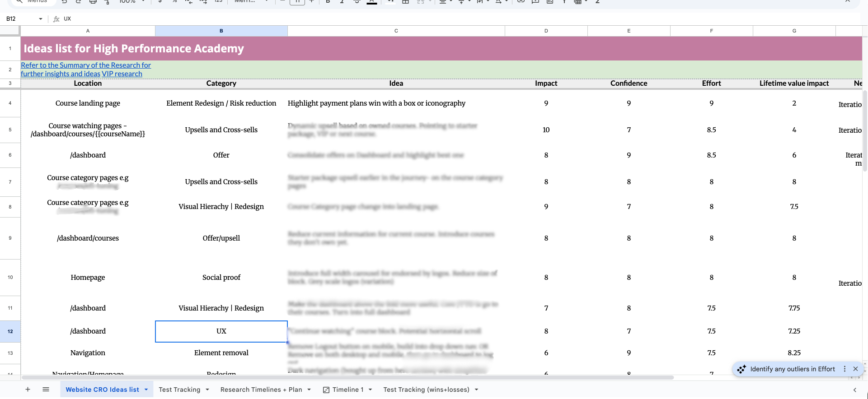Dismiss the Identify outliers suggestion chip
868x399 pixels.
coord(855,369)
